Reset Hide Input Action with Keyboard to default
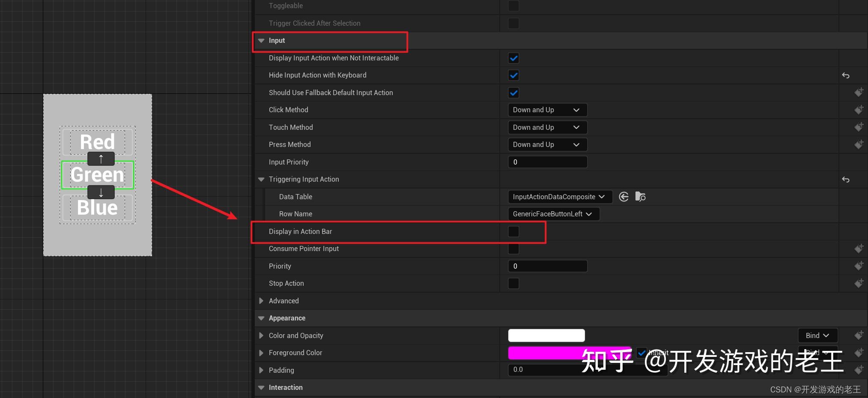The image size is (868, 398). pos(846,75)
